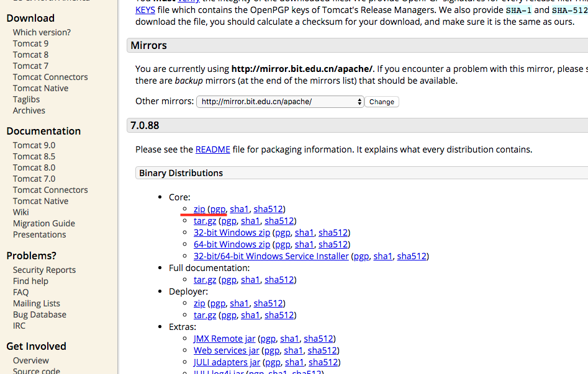
Task: Download the Deployer zip
Action: click(199, 303)
